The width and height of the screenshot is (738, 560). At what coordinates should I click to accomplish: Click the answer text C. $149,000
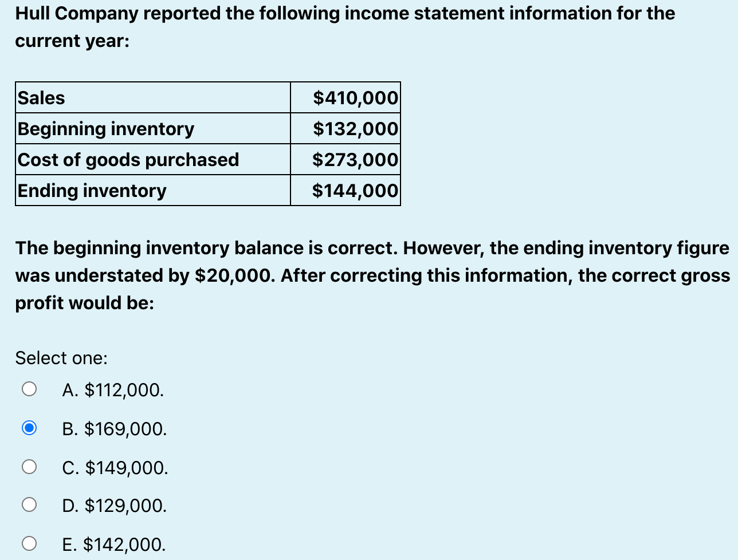pyautogui.click(x=114, y=468)
